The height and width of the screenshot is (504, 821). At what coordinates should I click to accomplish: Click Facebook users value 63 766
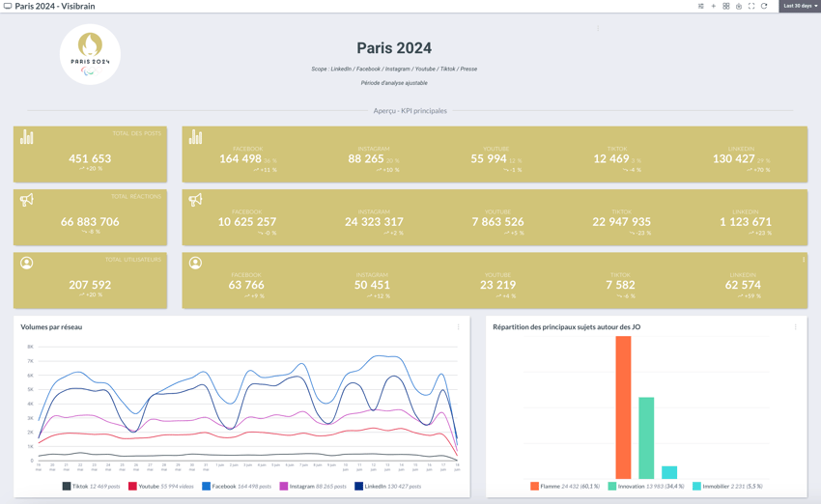246,285
